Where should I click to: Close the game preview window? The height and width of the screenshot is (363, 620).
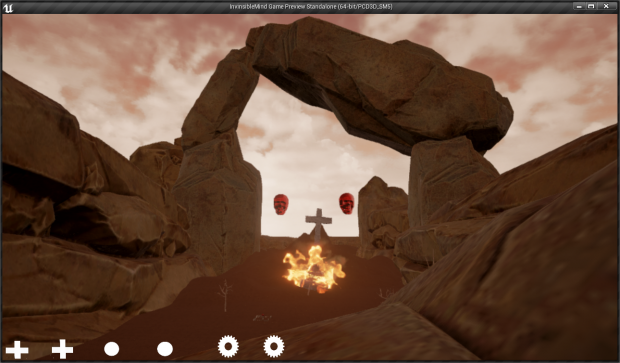(x=606, y=6)
